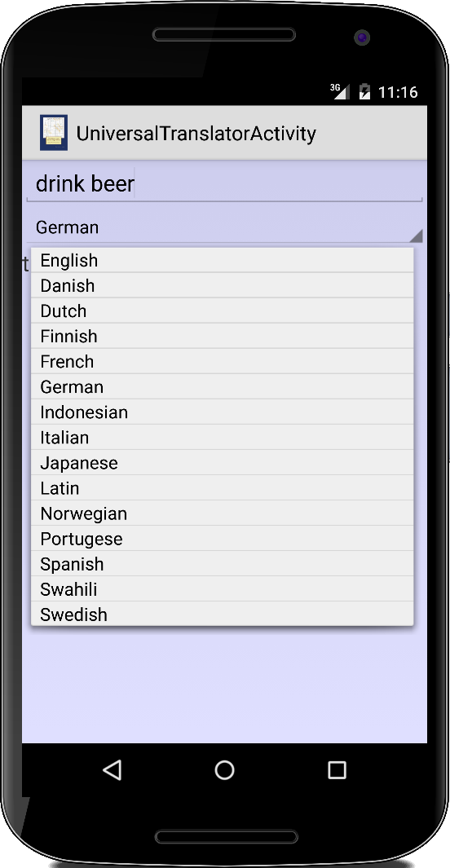
Task: Open the German language spinner arrow
Action: click(417, 236)
